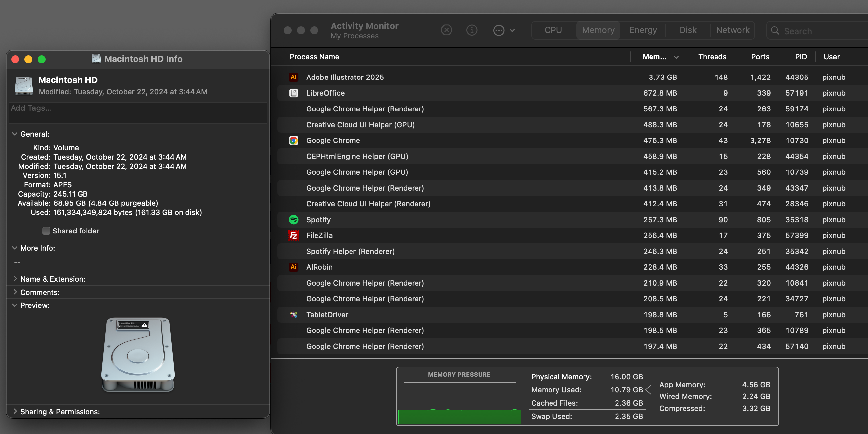This screenshot has height=434, width=868.
Task: Click the Macintosh HD name in Info header
Action: click(x=68, y=80)
